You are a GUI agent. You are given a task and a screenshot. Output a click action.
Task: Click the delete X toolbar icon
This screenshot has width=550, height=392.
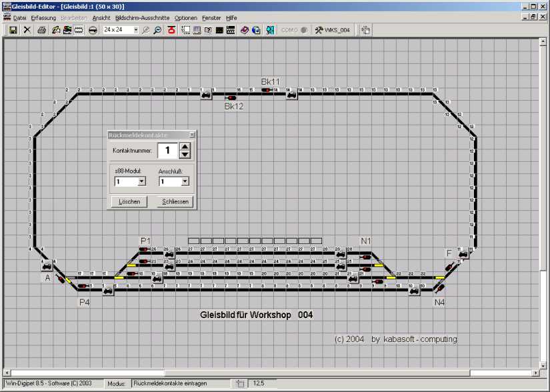pos(27,30)
